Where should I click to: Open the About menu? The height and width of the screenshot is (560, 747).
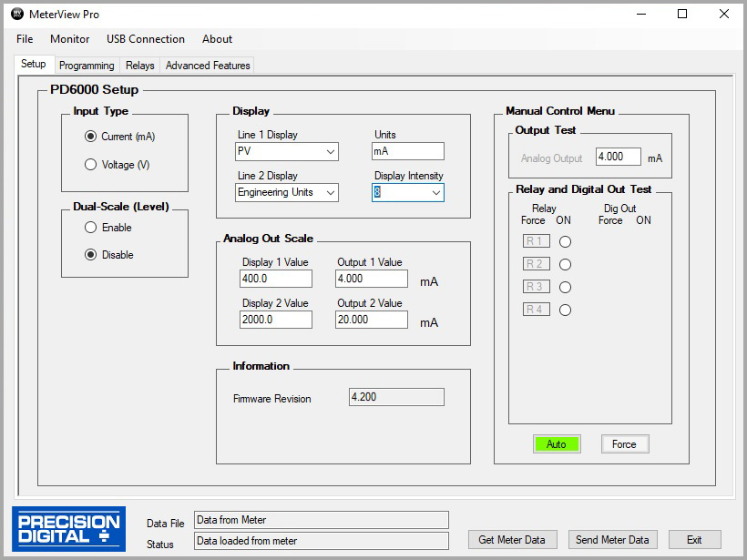pyautogui.click(x=217, y=39)
